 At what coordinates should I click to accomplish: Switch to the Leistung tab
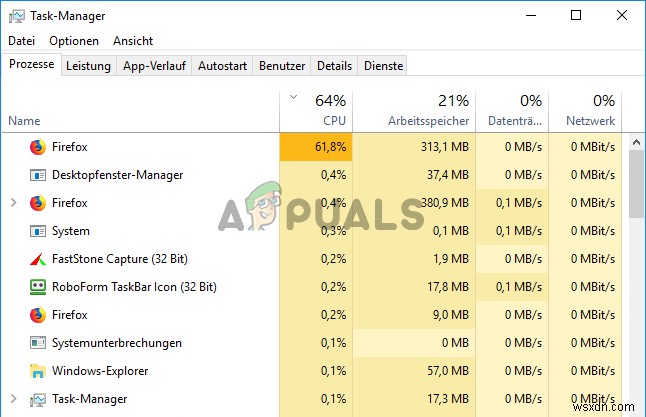click(x=88, y=66)
